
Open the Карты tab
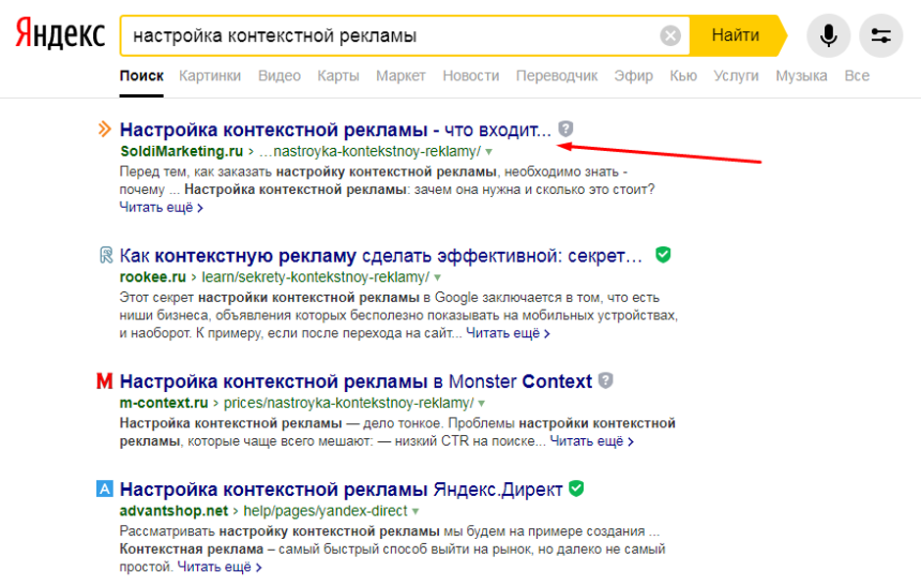tap(338, 75)
